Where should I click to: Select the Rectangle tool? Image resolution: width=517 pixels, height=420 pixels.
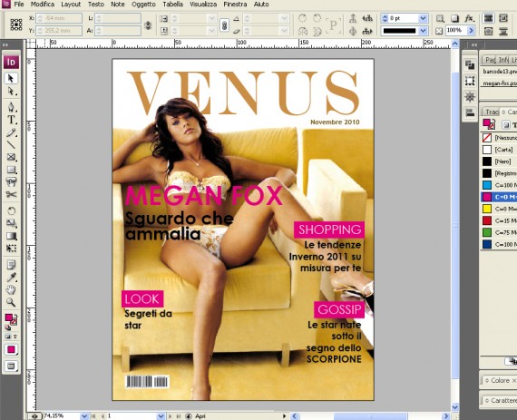click(11, 170)
